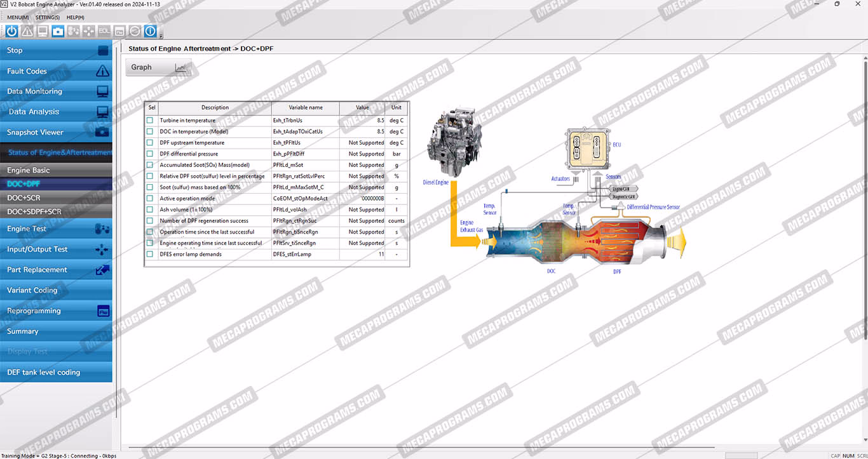Click the monitor data monitoring toolbar icon
This screenshot has height=459, width=868.
pos(43,30)
